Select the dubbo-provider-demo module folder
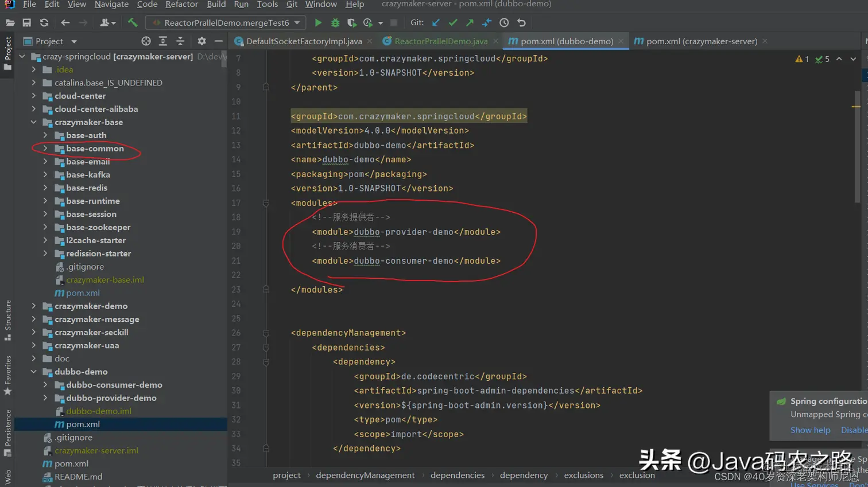This screenshot has width=868, height=487. coord(111,398)
